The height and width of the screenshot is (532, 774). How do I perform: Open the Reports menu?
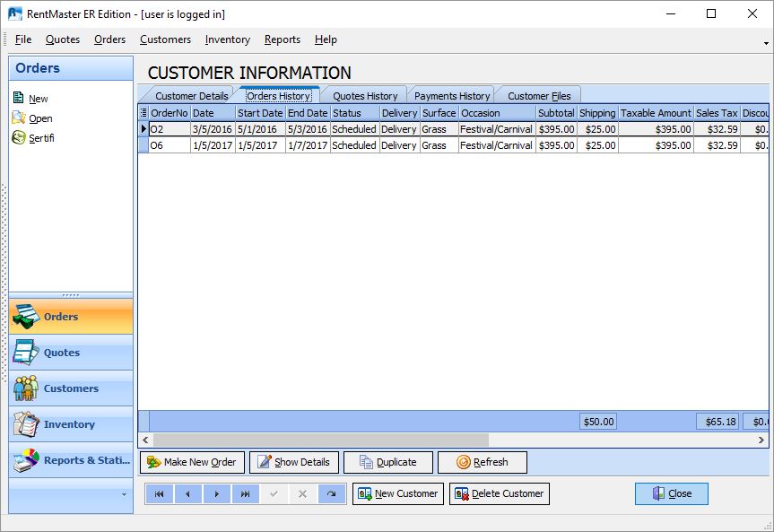[282, 39]
